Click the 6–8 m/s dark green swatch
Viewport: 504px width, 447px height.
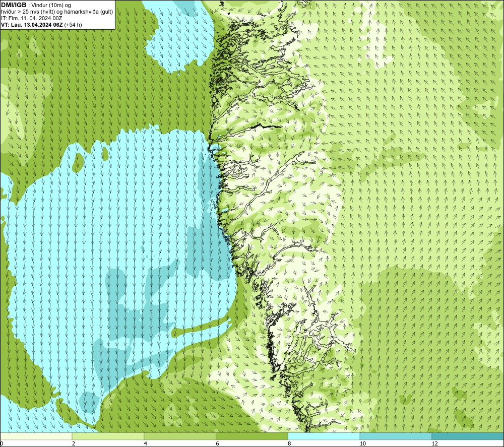[x=252, y=436]
